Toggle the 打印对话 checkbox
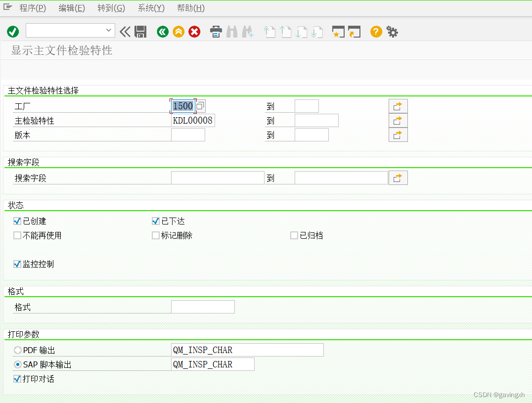The width and height of the screenshot is (532, 403). click(x=17, y=379)
